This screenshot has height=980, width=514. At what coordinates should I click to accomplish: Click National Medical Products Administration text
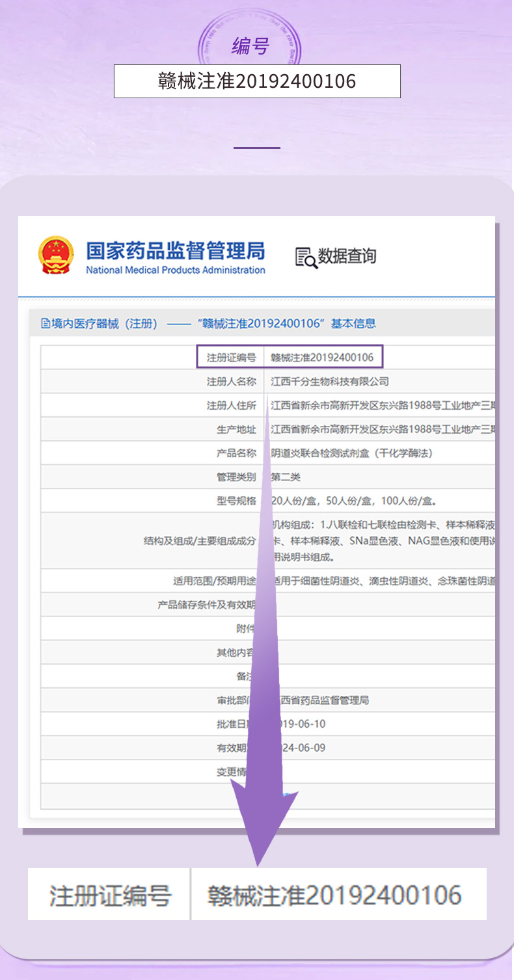(x=176, y=270)
